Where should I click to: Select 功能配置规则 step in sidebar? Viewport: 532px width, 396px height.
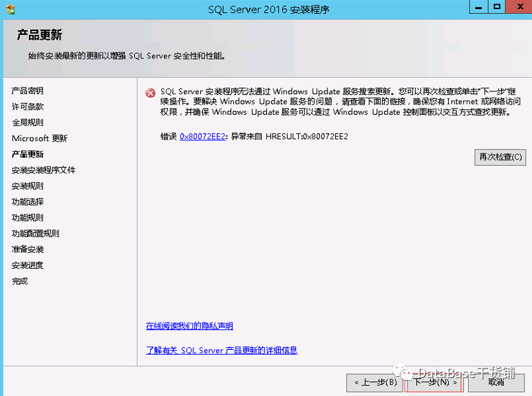[35, 234]
